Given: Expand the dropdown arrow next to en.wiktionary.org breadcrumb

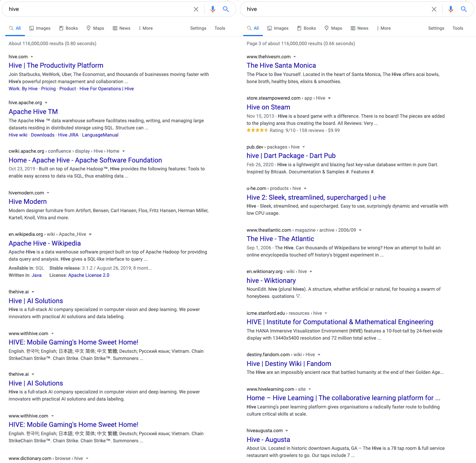Looking at the screenshot, I should point(311,272).
